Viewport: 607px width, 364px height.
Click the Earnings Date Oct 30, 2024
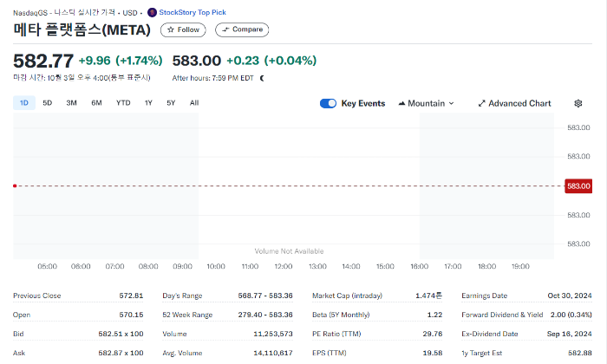[570, 296]
